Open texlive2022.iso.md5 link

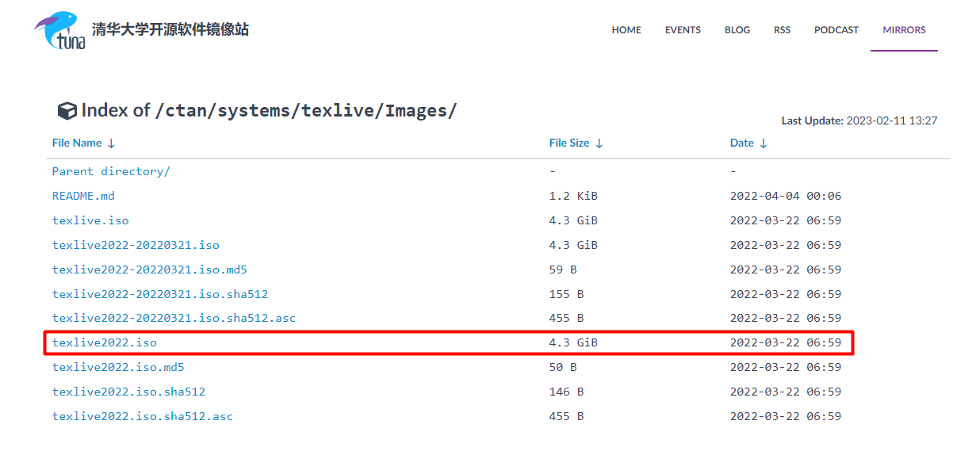(118, 367)
